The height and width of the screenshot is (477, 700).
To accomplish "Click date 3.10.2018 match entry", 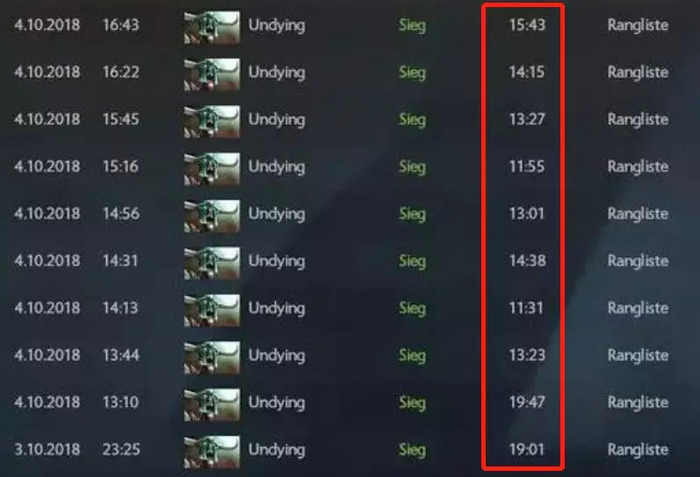I will 47,449.
